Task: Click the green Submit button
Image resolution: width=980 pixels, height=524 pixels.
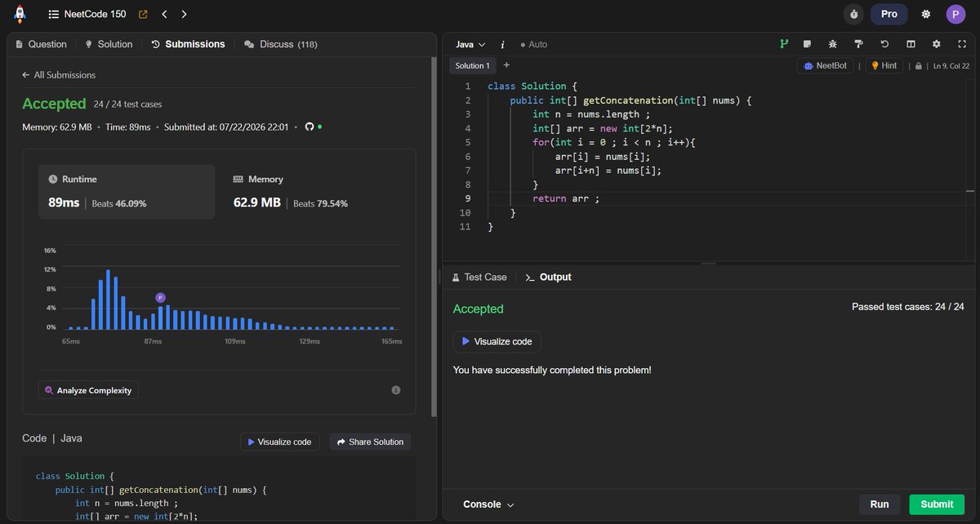Action: pyautogui.click(x=937, y=504)
